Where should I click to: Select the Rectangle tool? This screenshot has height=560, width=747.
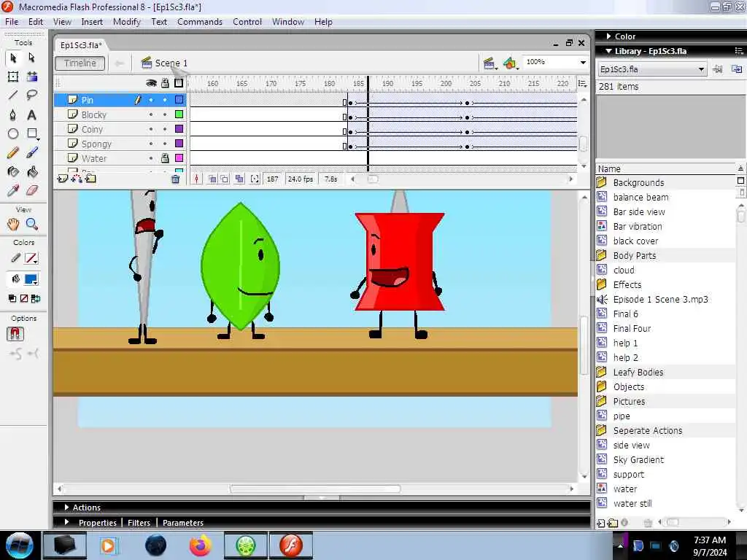tap(31, 134)
